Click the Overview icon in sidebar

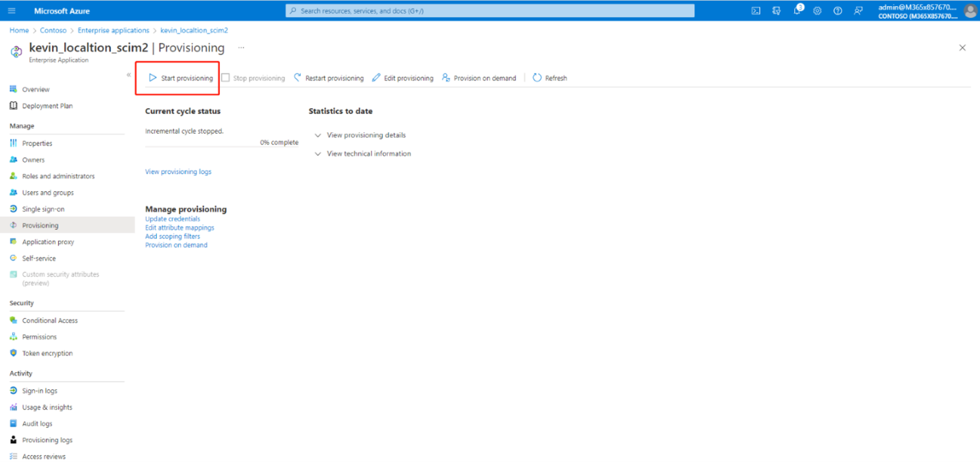14,89
